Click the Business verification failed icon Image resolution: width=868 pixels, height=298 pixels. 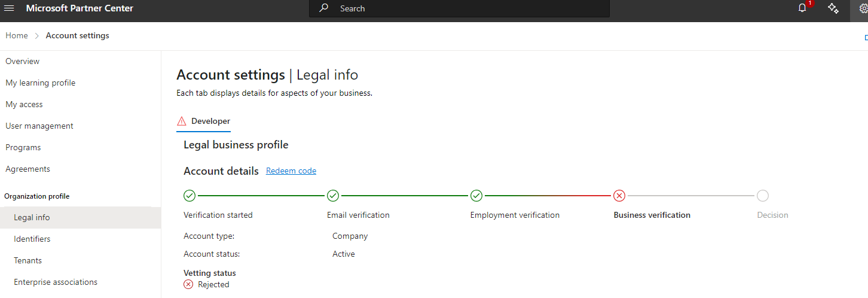point(619,196)
